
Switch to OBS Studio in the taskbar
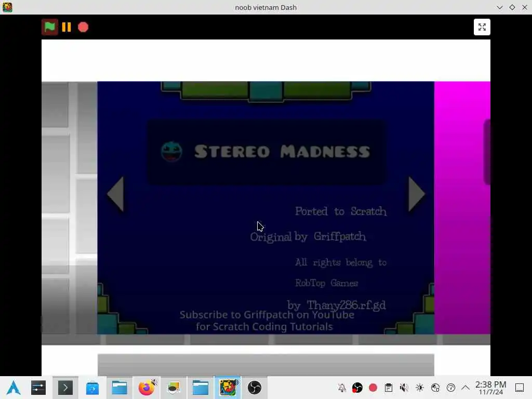[255, 388]
